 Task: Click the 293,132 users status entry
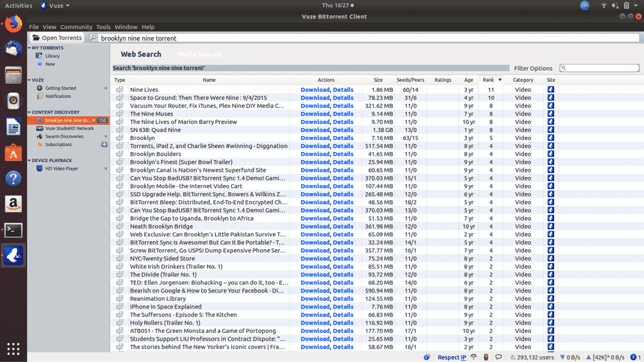(532, 357)
